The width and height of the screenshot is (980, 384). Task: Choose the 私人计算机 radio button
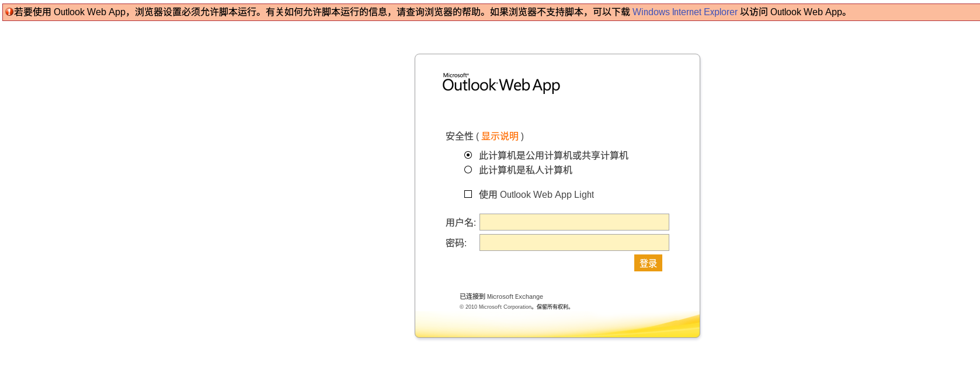click(468, 170)
